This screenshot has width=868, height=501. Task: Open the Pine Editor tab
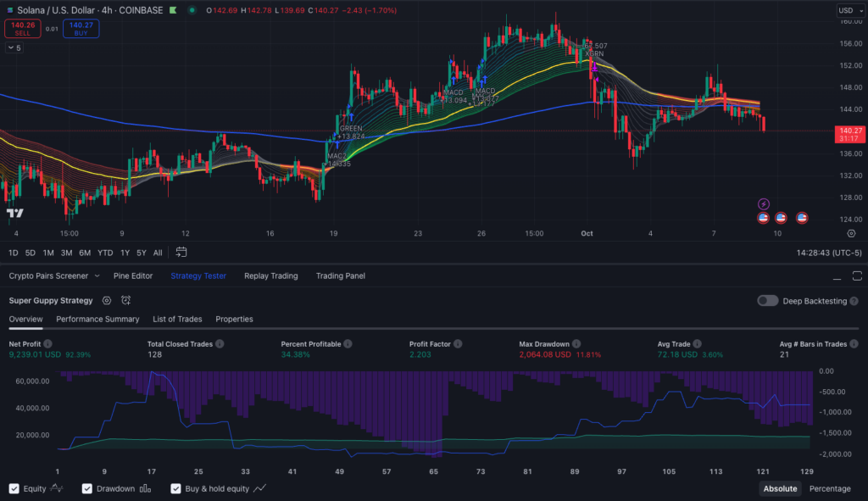pos(133,276)
